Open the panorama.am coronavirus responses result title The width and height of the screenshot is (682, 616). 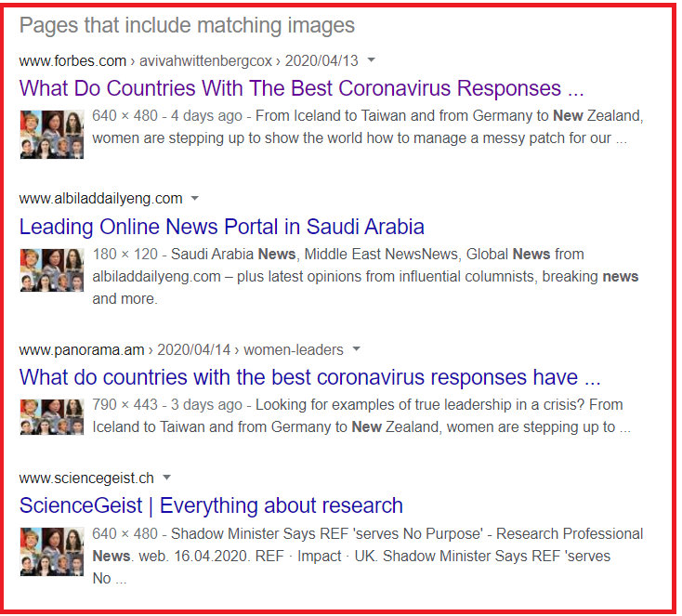coord(309,377)
